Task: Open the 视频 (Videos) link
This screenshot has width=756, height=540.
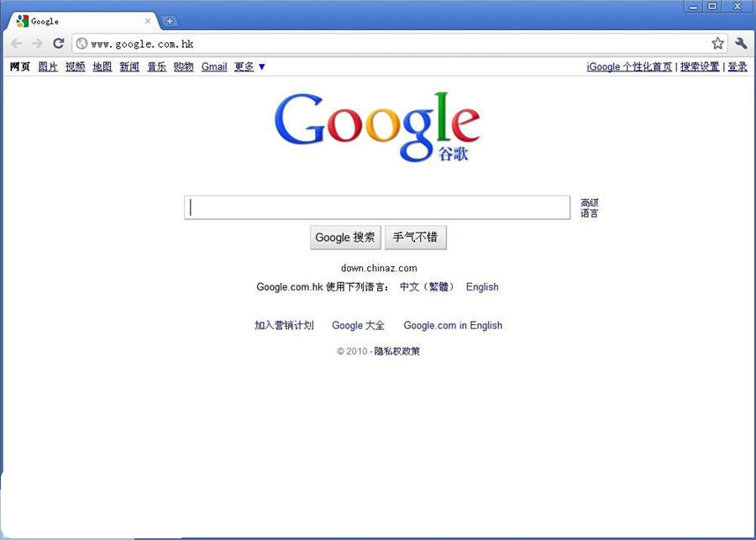Action: tap(76, 67)
